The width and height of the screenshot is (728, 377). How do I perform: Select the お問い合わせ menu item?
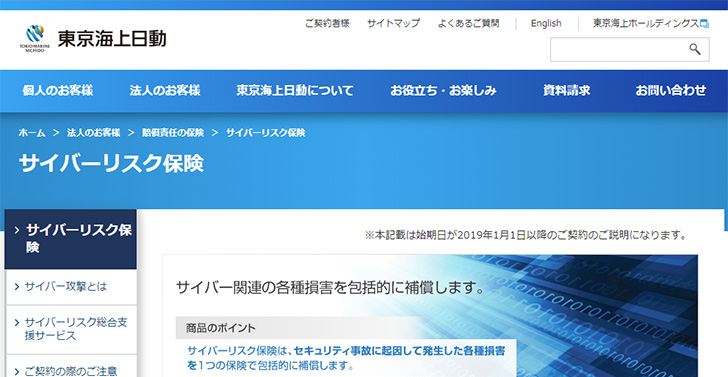click(670, 90)
